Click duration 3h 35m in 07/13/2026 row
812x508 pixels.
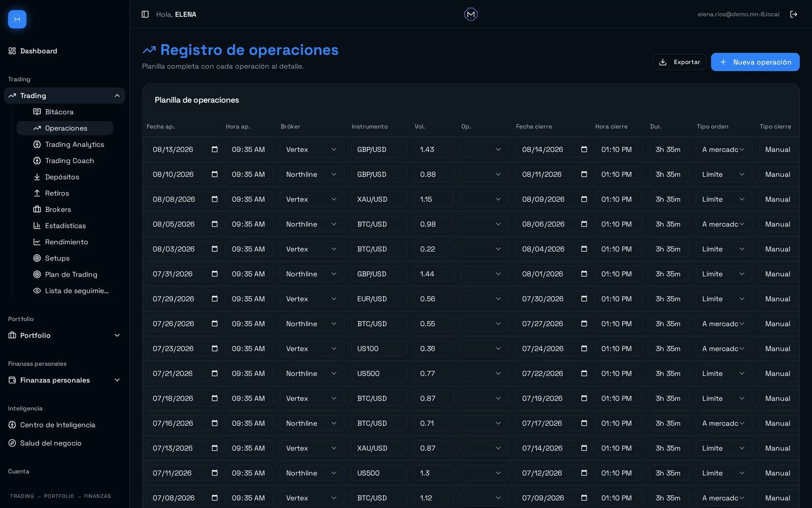pyautogui.click(x=669, y=448)
